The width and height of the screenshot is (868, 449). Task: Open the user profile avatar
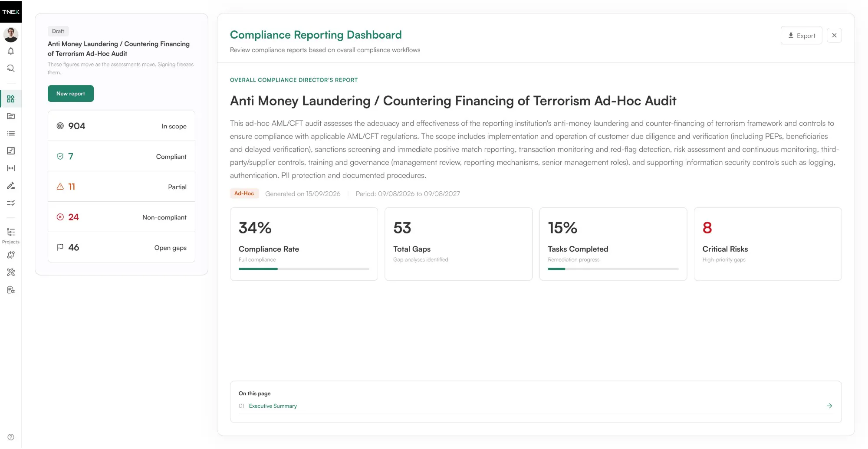[x=11, y=34]
